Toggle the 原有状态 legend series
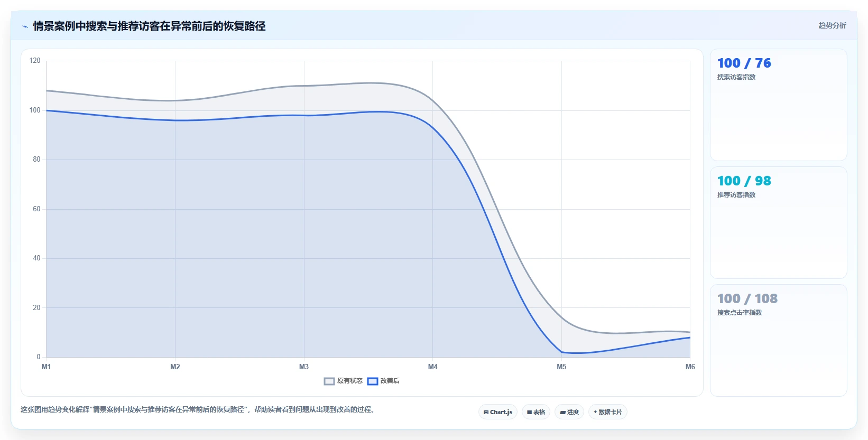Viewport: 868px width, 440px height. [343, 381]
